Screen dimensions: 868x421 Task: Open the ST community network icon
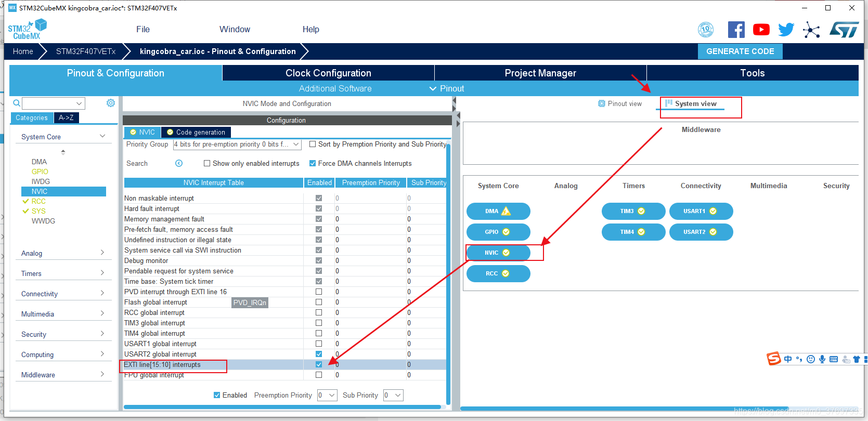(x=811, y=30)
